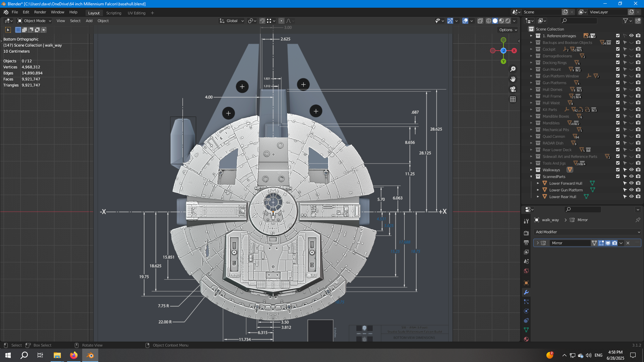
Task: Expand the Mirror modifier panel
Action: [538, 243]
